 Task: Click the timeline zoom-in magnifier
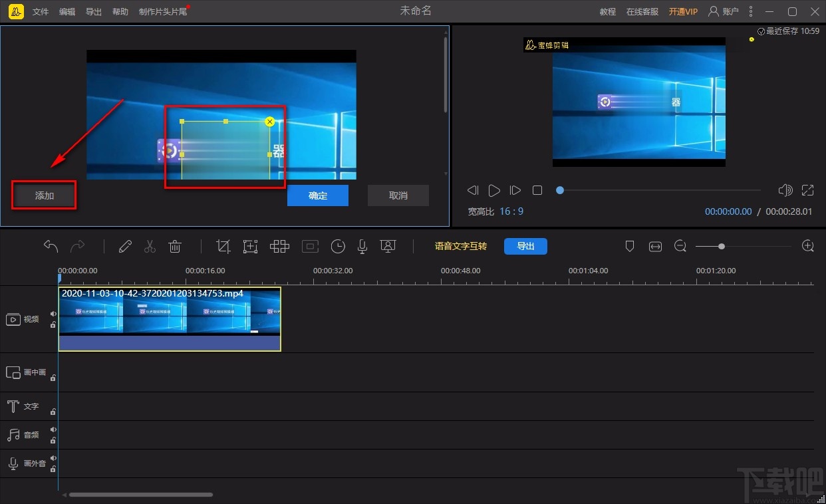(x=808, y=246)
